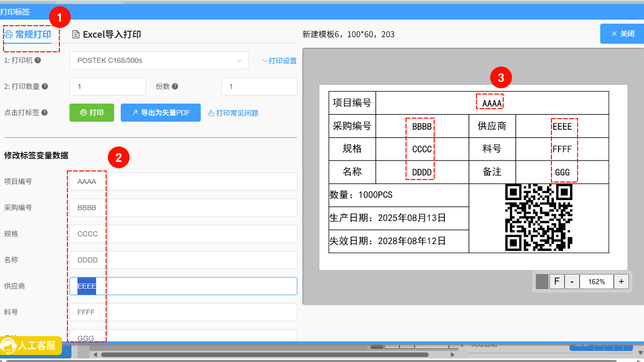
Task: Click the headset icon on 人工客服
Action: pos(8,346)
